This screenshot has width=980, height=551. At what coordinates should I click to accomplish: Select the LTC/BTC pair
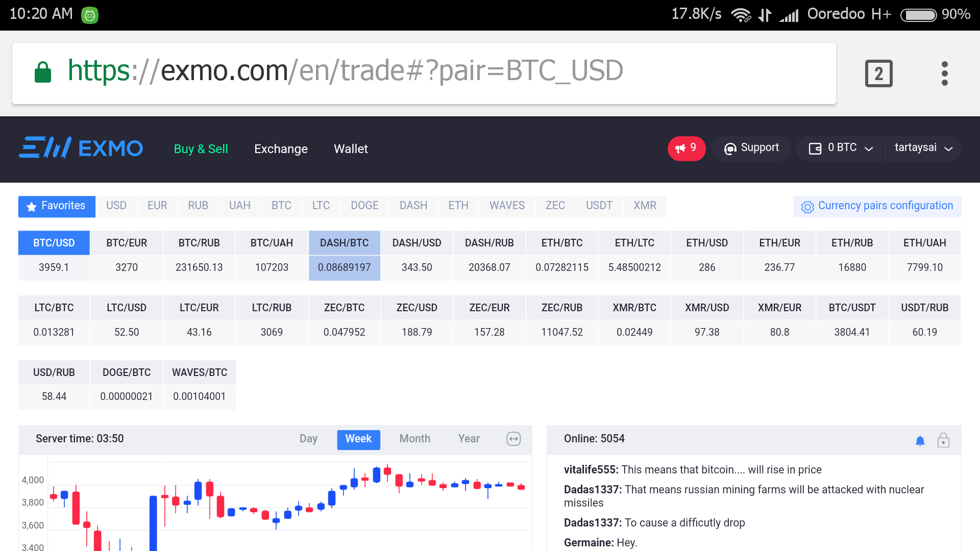(x=54, y=320)
